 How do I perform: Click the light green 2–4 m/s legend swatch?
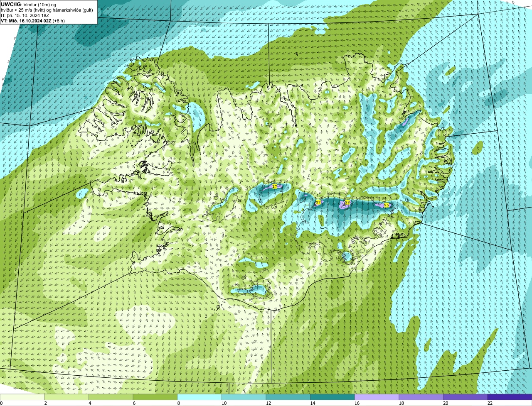pos(66,397)
